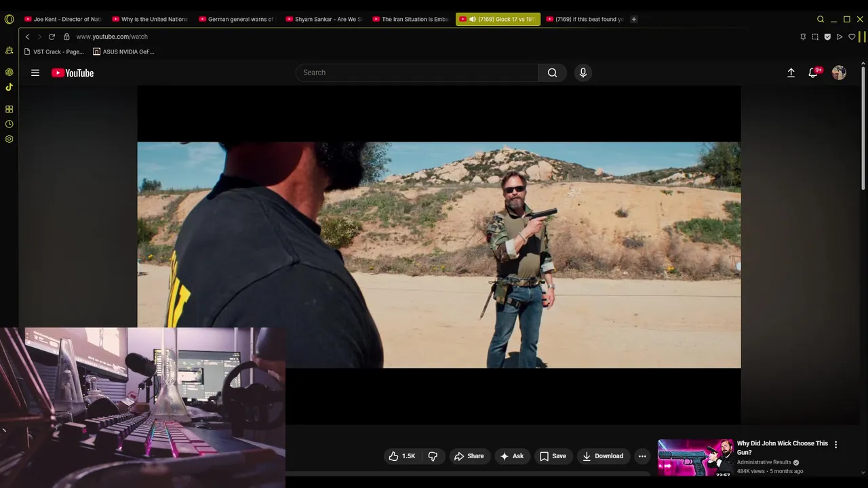Dislike the video
868x488 pixels.
coord(433,456)
